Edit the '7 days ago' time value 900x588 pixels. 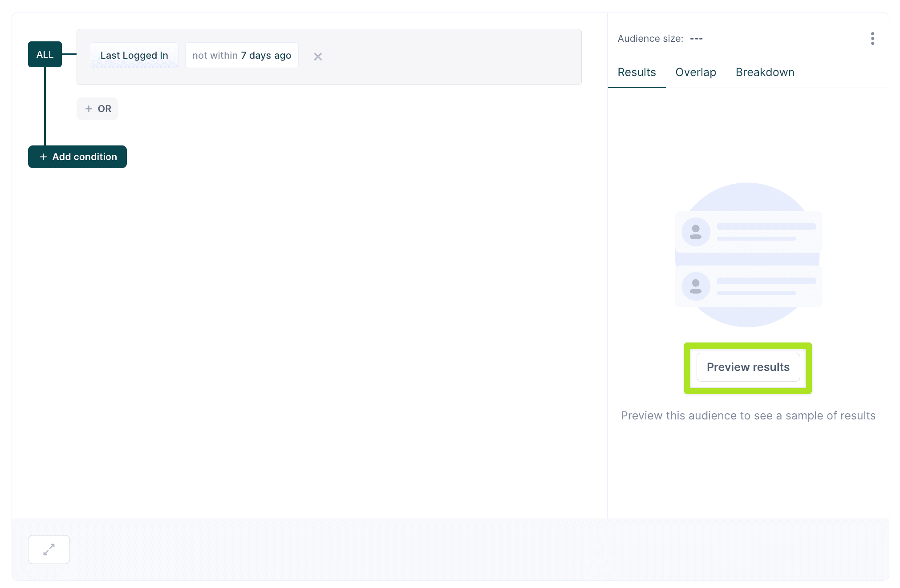tap(266, 56)
